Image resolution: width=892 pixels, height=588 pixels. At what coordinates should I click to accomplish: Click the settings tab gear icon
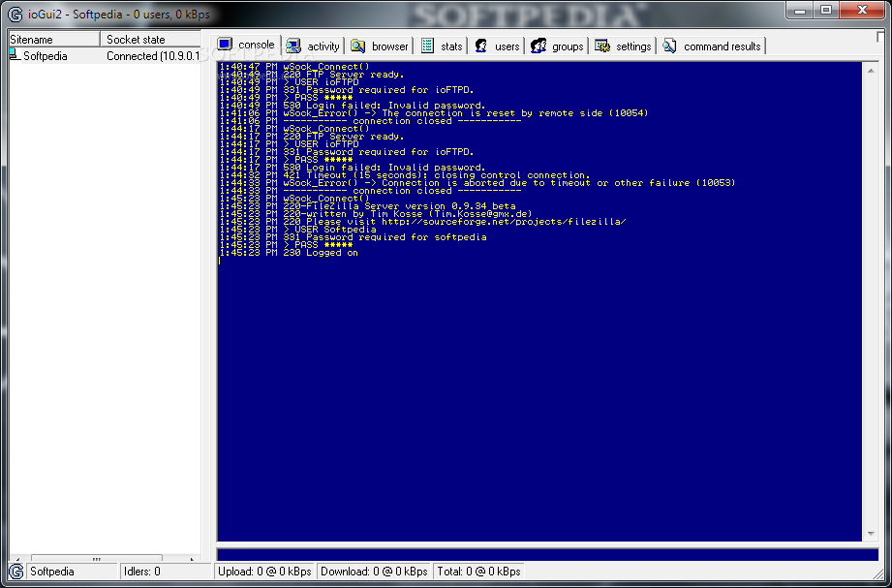pyautogui.click(x=602, y=46)
